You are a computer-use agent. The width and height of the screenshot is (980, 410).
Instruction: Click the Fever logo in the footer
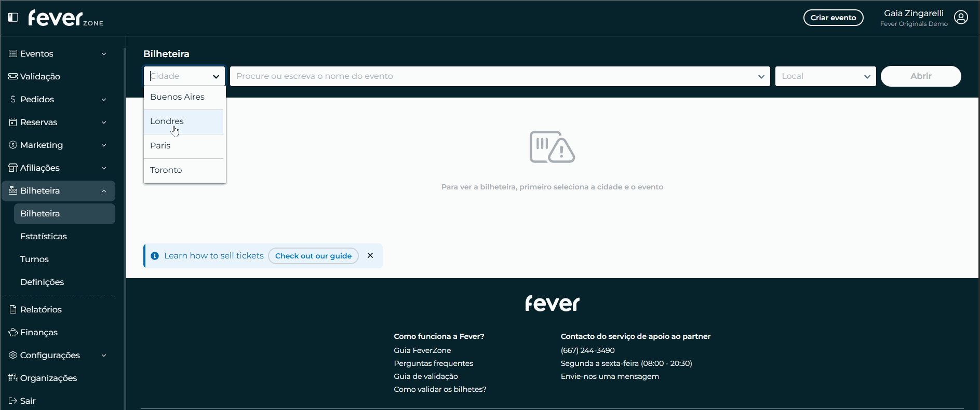[552, 304]
